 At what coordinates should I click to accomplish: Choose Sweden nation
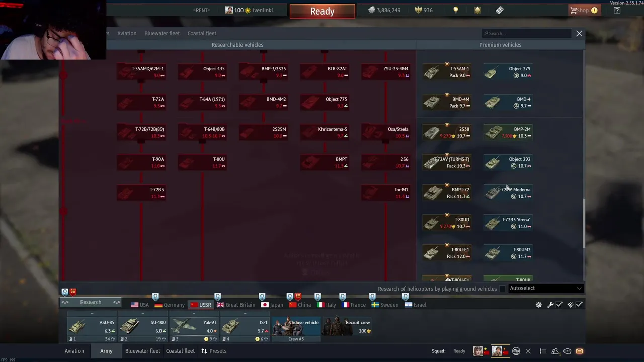coord(385,305)
